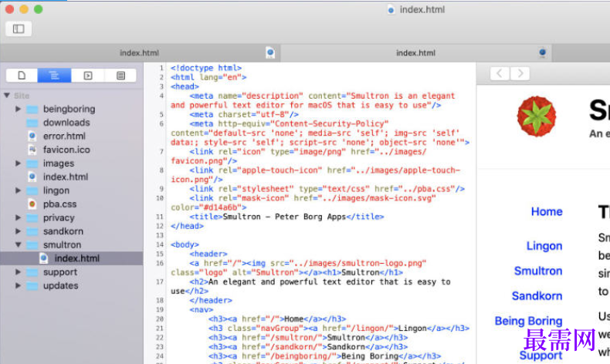Click the document icon on first tab

270,52
